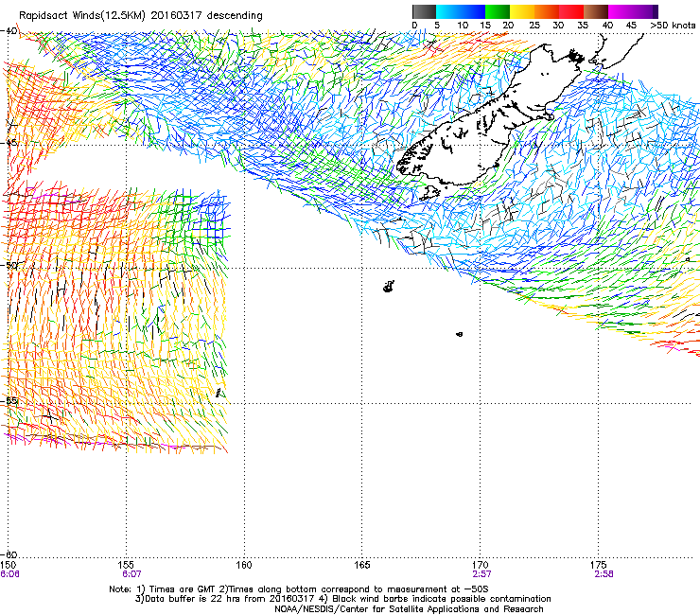
Task: Select the orange 25–30 knots legend segment
Action: click(547, 11)
